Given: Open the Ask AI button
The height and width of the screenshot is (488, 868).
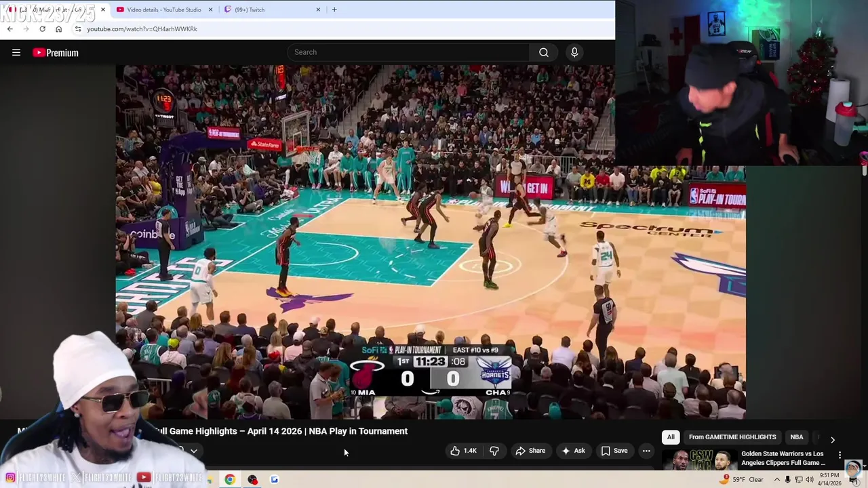Looking at the screenshot, I should click(573, 451).
